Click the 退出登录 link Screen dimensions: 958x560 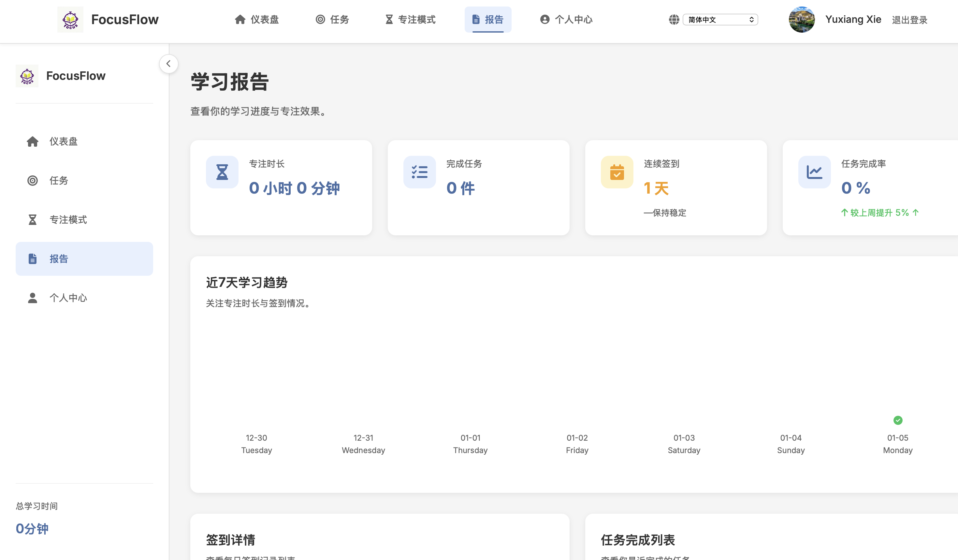[x=909, y=19]
